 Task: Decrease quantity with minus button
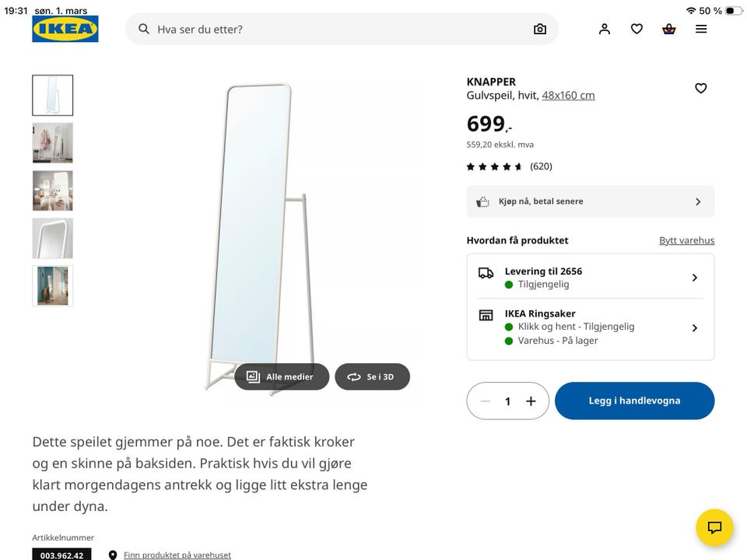486,401
